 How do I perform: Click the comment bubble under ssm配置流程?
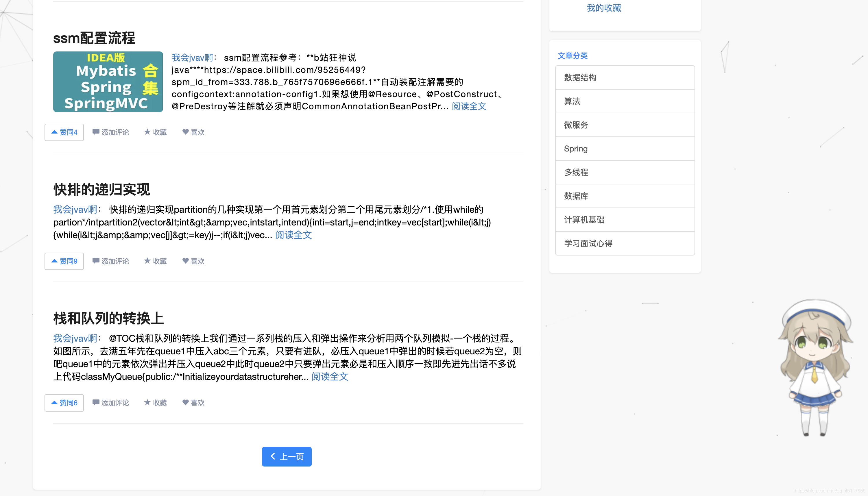[x=111, y=132]
